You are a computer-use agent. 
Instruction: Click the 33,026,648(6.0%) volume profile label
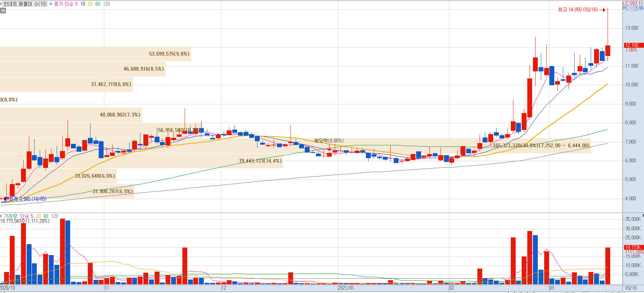[x=95, y=176]
